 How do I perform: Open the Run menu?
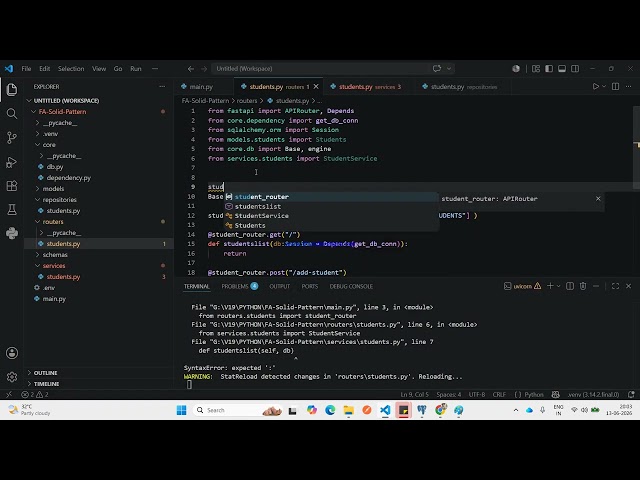(136, 69)
